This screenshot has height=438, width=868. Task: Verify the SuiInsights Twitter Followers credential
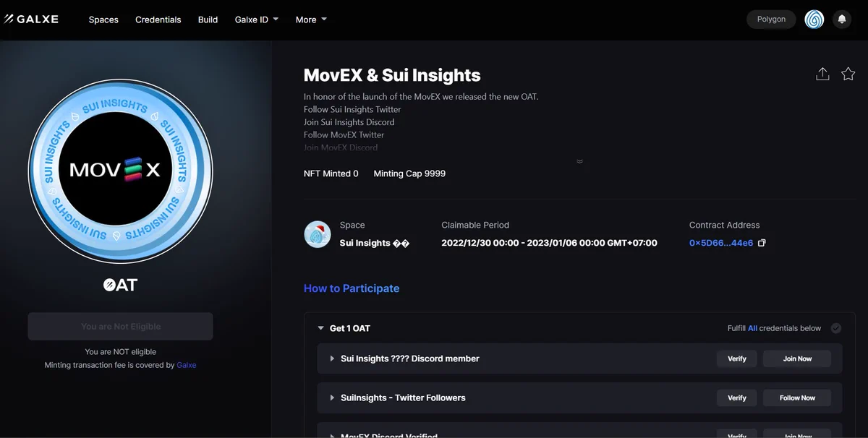click(737, 398)
